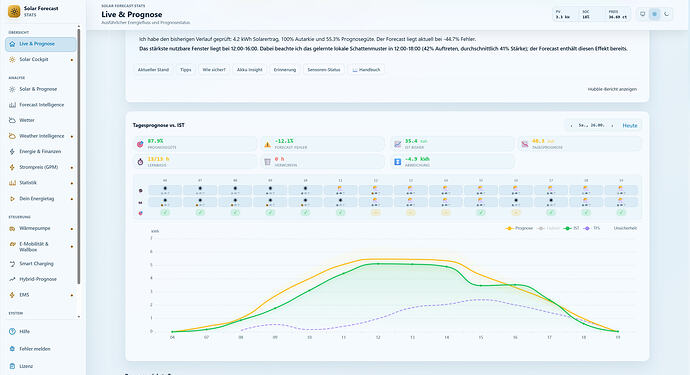Select the Aktueller Stand chip
The image size is (690, 375).
coord(153,70)
